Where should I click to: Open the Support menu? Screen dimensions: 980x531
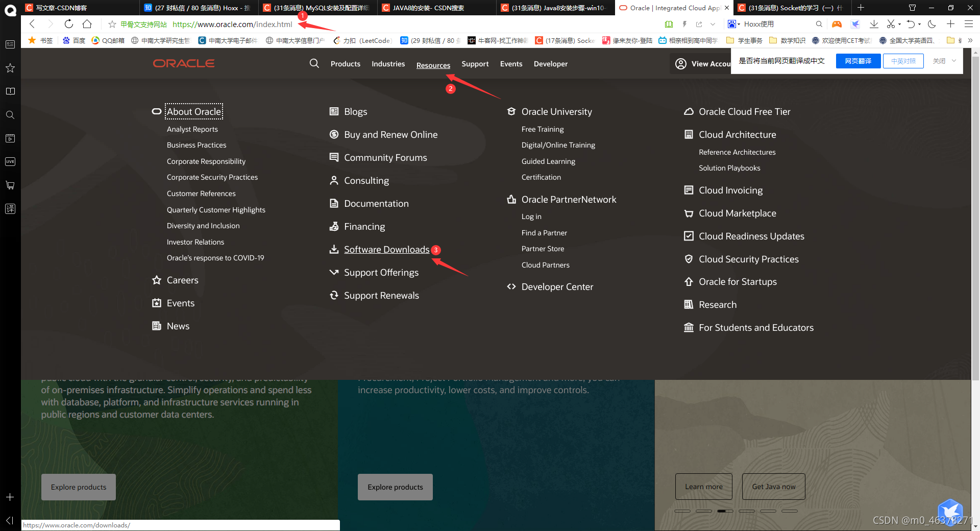(475, 64)
